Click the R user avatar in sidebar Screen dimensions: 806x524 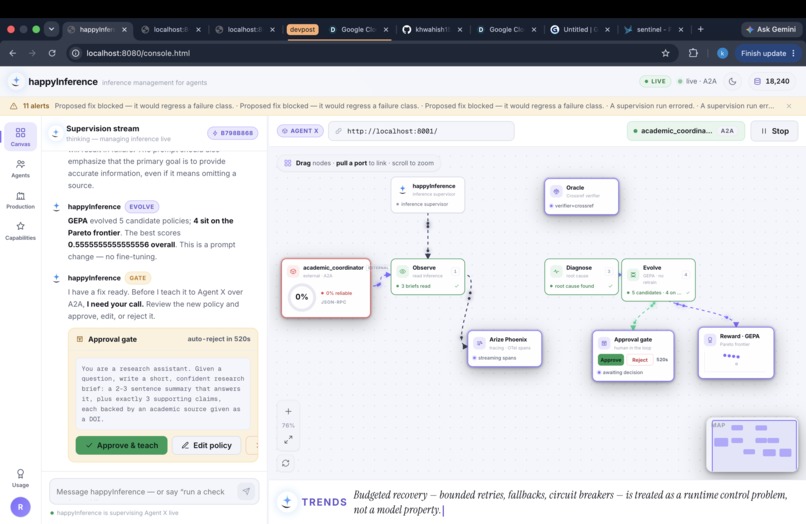21,507
